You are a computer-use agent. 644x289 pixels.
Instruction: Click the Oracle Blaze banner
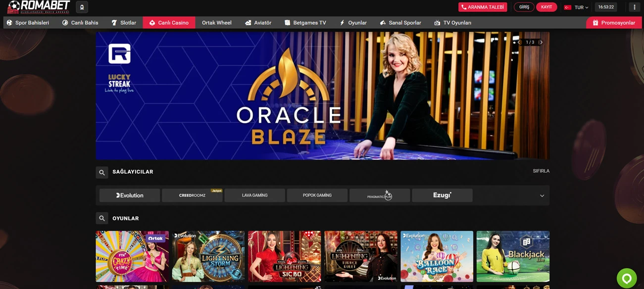322,96
